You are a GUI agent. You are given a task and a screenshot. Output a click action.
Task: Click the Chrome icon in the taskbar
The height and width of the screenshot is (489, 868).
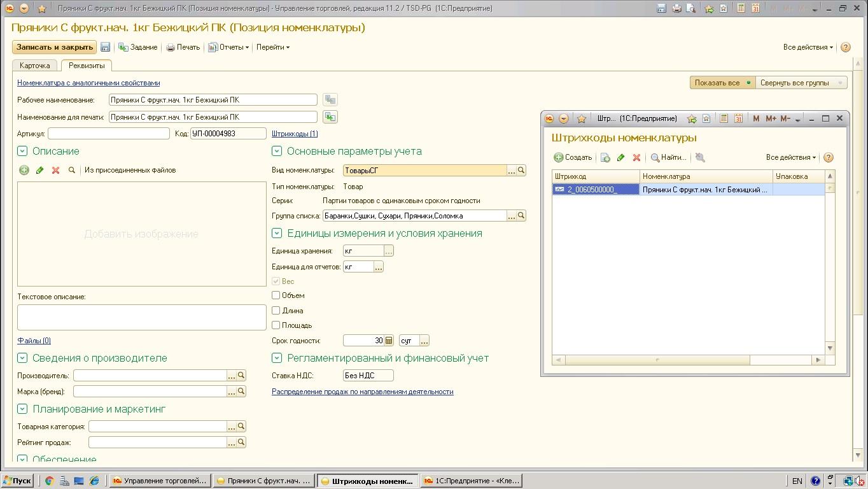click(x=49, y=481)
